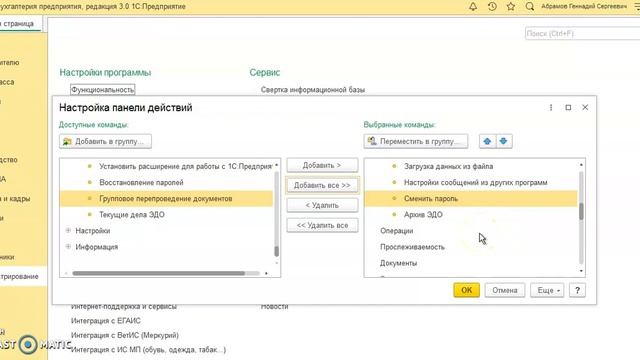Click the Сервис section heading
This screenshot has height=360, width=640.
coord(264,73)
